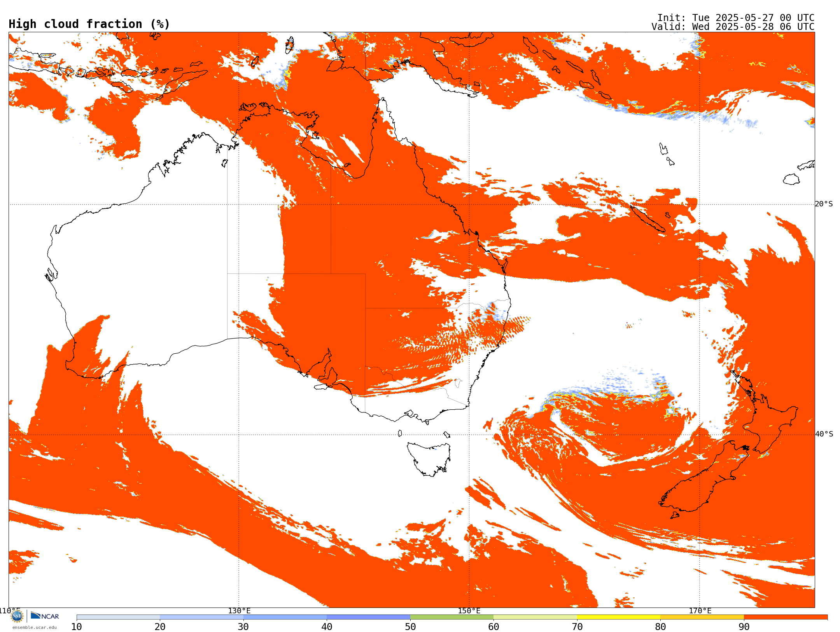Click the 70-80 bright yellow colorbar segment
The image size is (840, 632).
point(619,617)
